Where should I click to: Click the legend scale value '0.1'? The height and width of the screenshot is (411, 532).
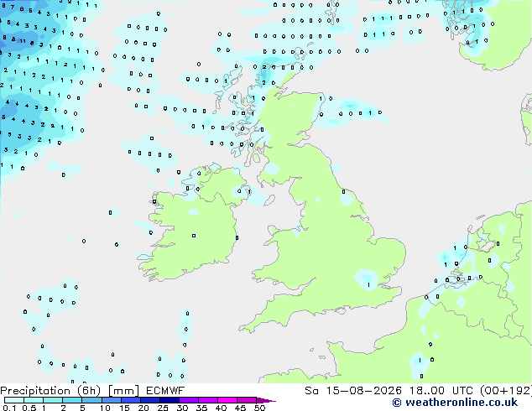pyautogui.click(x=9, y=408)
